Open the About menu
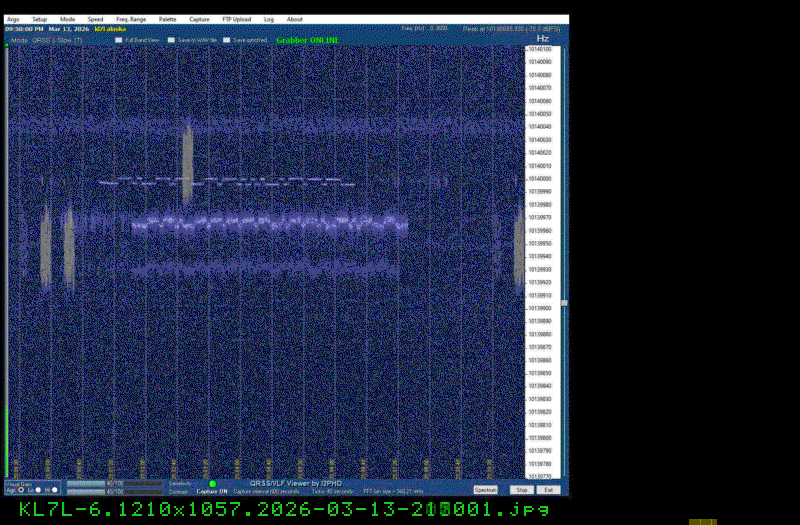800x525 pixels. click(x=295, y=19)
